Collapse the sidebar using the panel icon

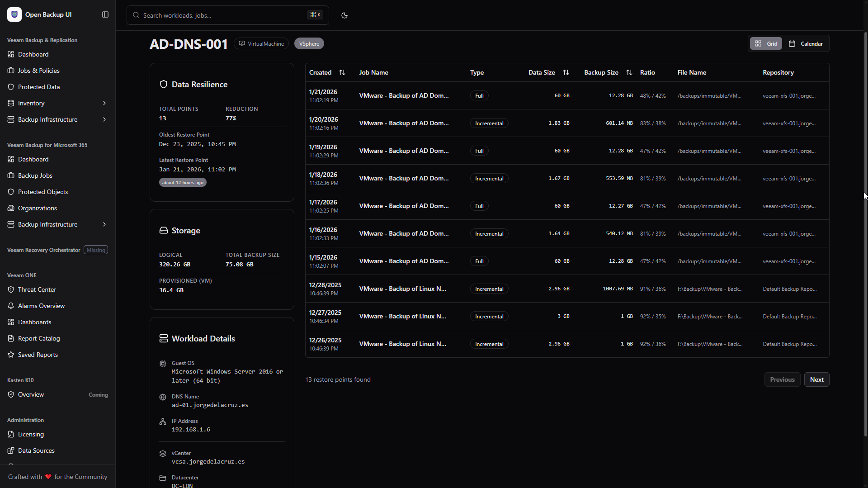[105, 14]
